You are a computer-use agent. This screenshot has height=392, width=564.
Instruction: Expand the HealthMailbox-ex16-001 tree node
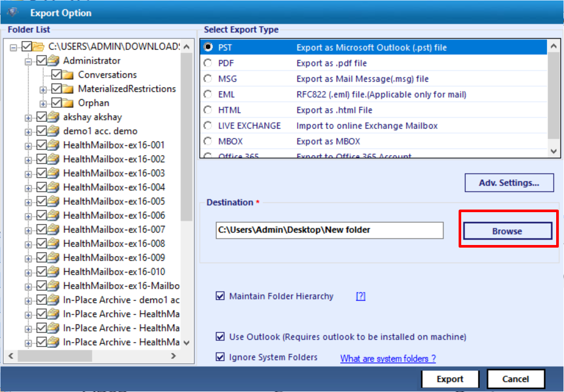[28, 145]
